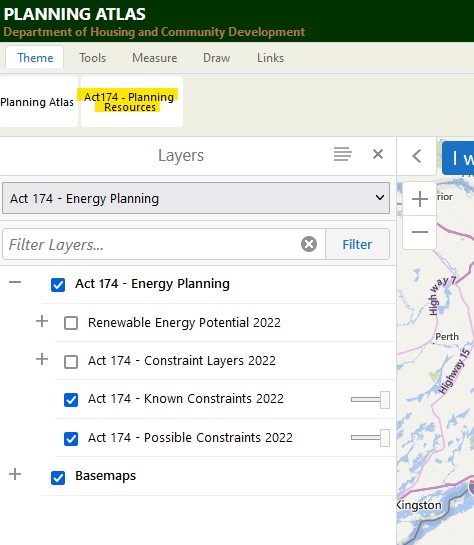Click Act 174 - Known Constraints 2022 label
The width and height of the screenshot is (474, 545).
click(x=186, y=399)
